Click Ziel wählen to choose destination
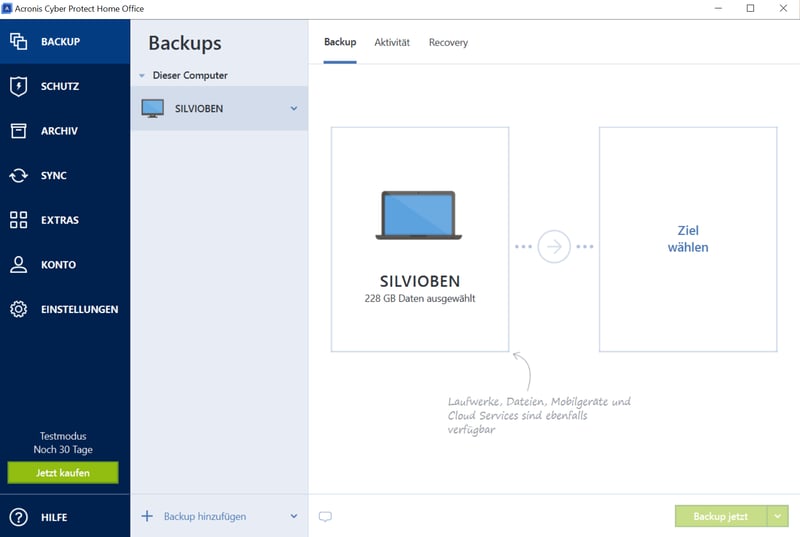The height and width of the screenshot is (537, 800). coord(688,239)
